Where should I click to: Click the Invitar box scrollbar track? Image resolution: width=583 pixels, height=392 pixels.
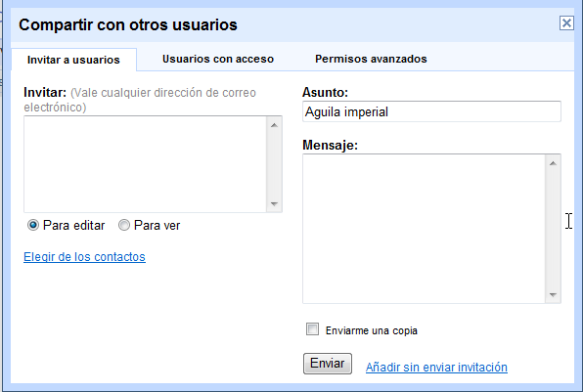click(x=275, y=164)
